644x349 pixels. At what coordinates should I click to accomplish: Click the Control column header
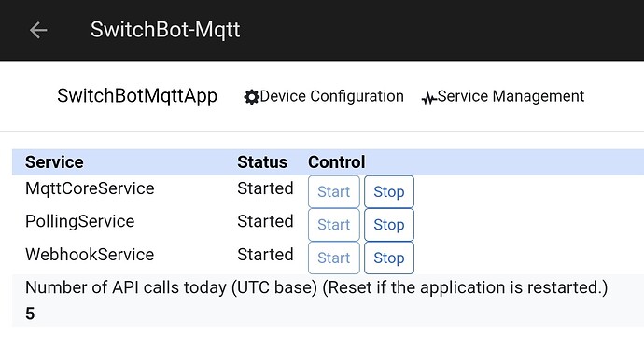coord(336,162)
